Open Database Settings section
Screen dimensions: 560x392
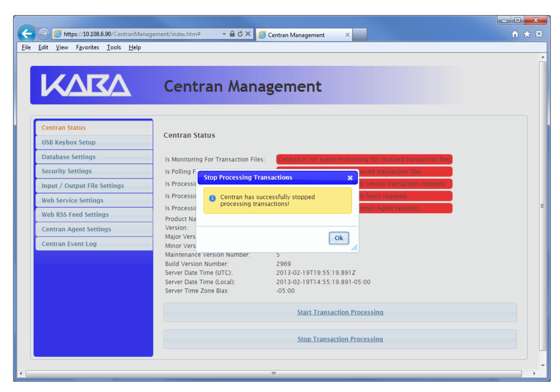94,157
